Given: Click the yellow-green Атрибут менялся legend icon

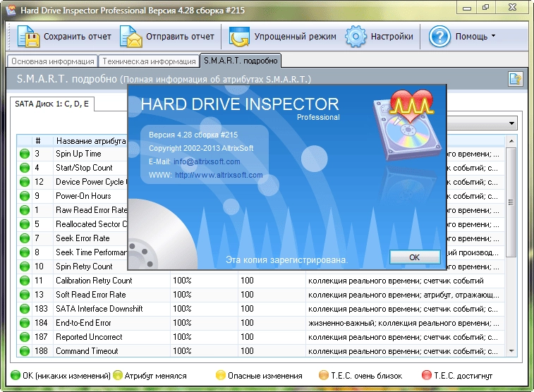Looking at the screenshot, I should point(118,375).
